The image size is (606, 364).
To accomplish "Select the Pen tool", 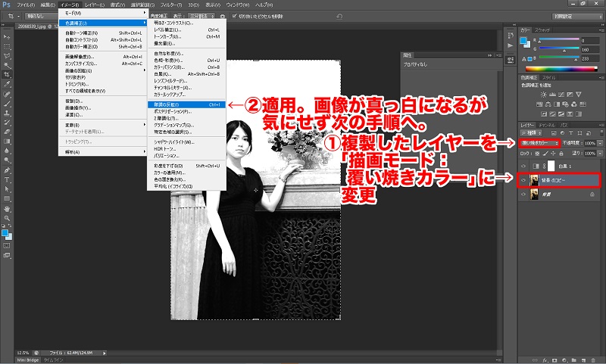I will (7, 170).
